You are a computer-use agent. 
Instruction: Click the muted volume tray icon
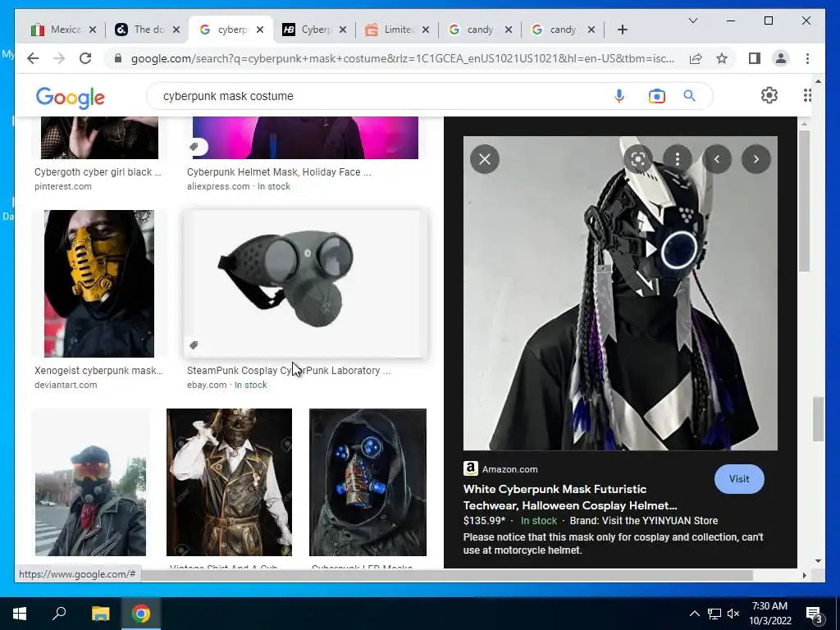pyautogui.click(x=733, y=614)
